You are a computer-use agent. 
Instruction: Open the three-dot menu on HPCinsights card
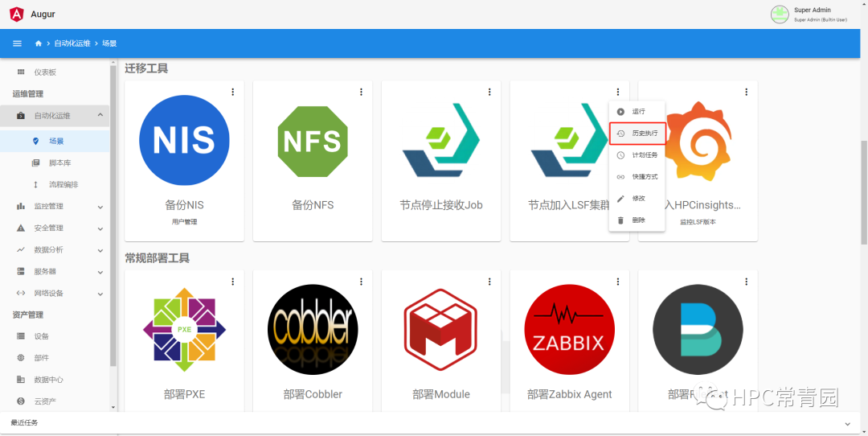(746, 92)
